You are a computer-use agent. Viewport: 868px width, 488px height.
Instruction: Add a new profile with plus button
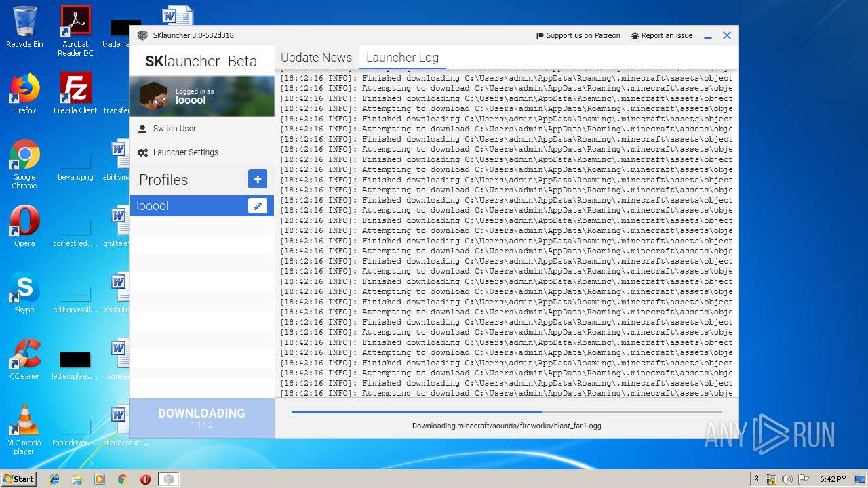click(x=258, y=180)
